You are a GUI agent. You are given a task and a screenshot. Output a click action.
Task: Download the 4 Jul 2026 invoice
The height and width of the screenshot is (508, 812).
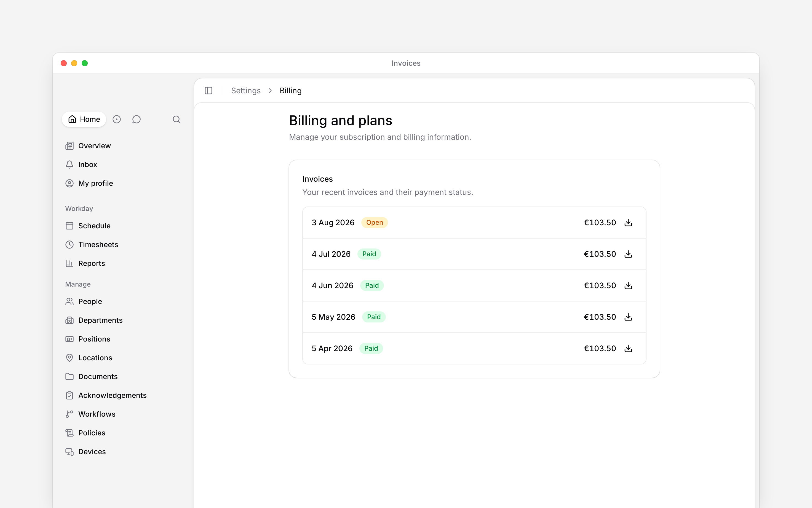point(628,254)
